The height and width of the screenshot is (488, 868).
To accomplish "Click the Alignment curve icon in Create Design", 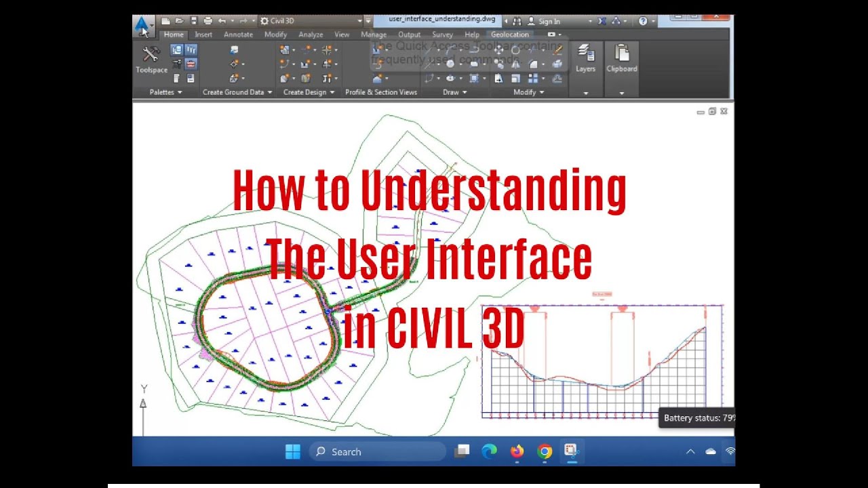I will point(284,64).
